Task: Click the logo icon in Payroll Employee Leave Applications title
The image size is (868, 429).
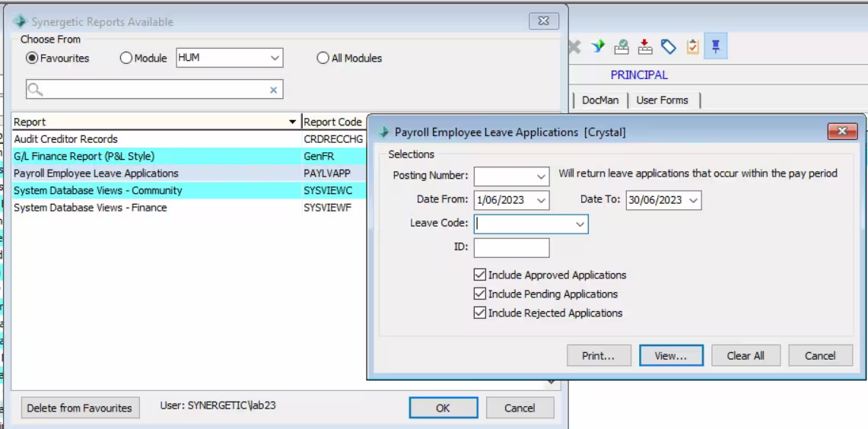Action: coord(383,132)
